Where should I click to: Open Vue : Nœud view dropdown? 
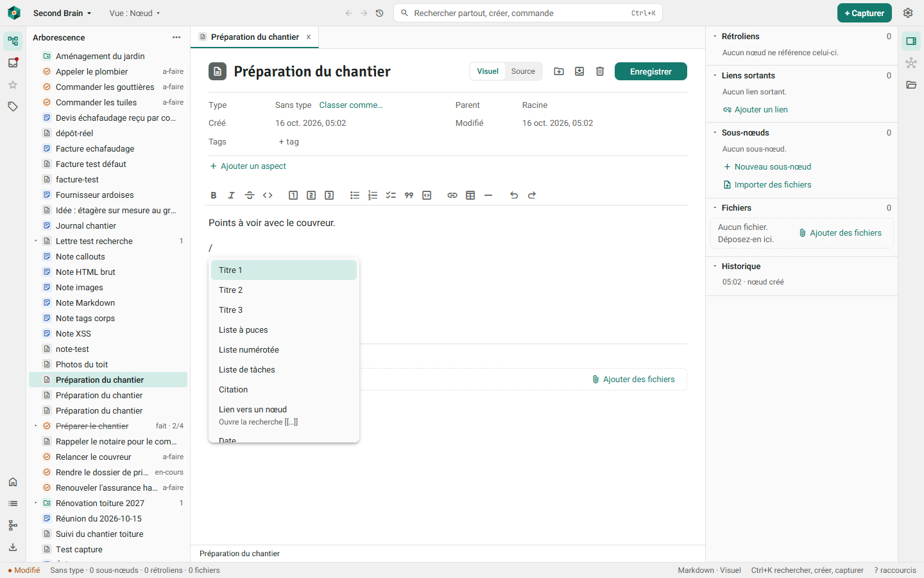click(135, 13)
